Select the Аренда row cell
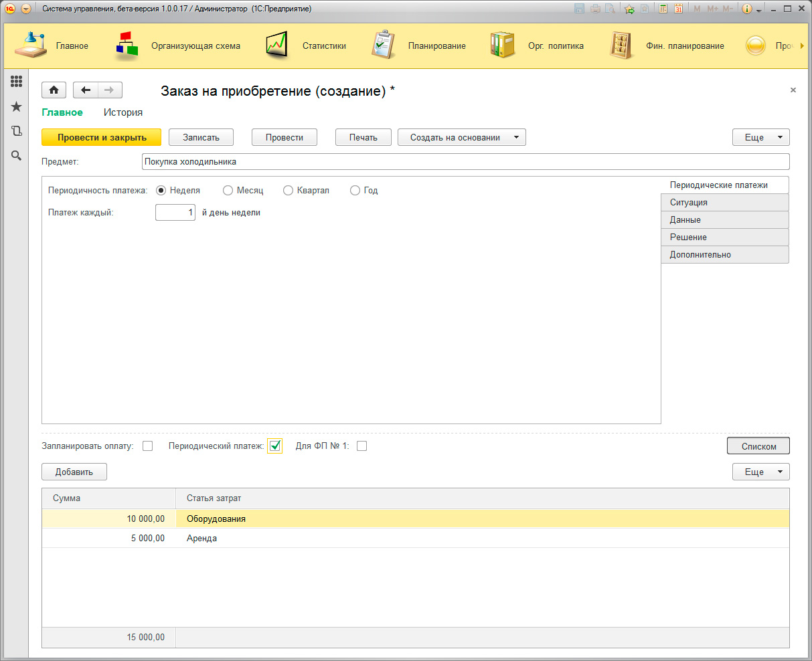Image resolution: width=812 pixels, height=661 pixels. 483,538
